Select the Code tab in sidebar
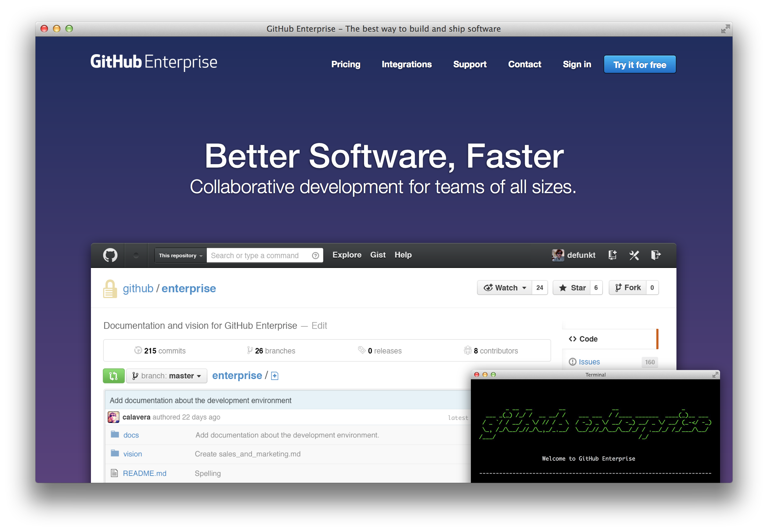Viewport: 768px width, 532px height. tap(610, 339)
